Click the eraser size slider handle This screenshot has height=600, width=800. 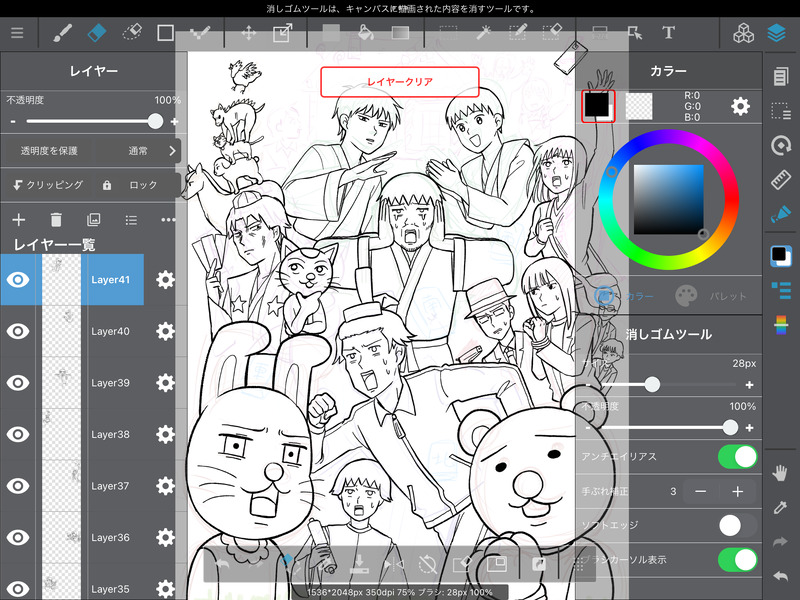(652, 384)
